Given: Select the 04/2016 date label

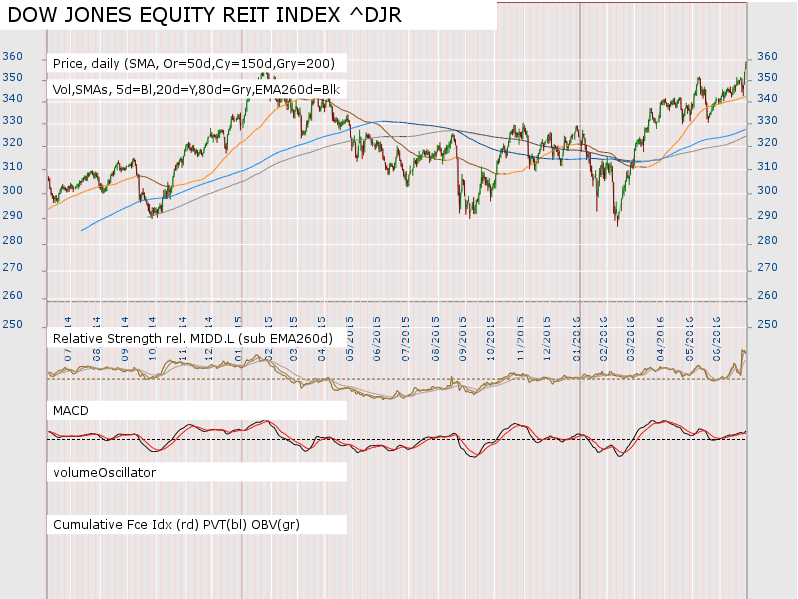Looking at the screenshot, I should click(x=661, y=339).
